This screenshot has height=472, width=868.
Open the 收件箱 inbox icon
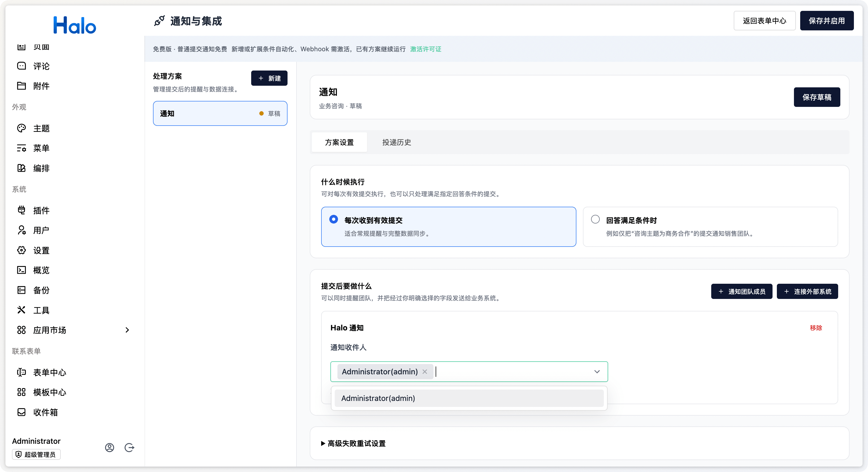(x=21, y=412)
